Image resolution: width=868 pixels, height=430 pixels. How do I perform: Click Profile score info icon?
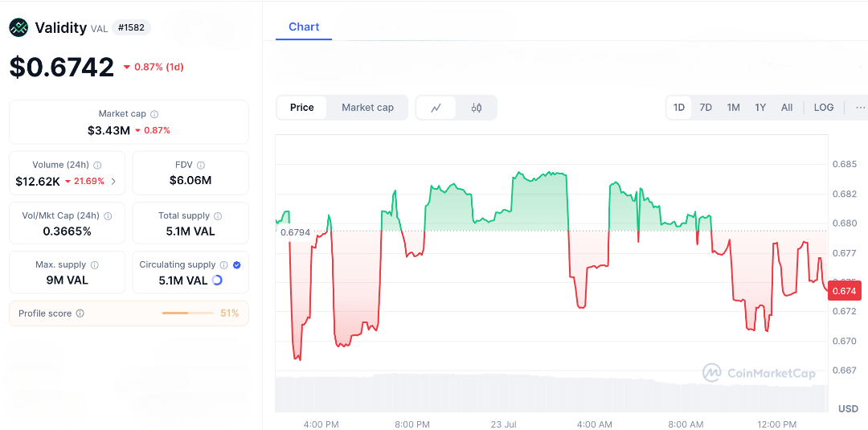(80, 313)
